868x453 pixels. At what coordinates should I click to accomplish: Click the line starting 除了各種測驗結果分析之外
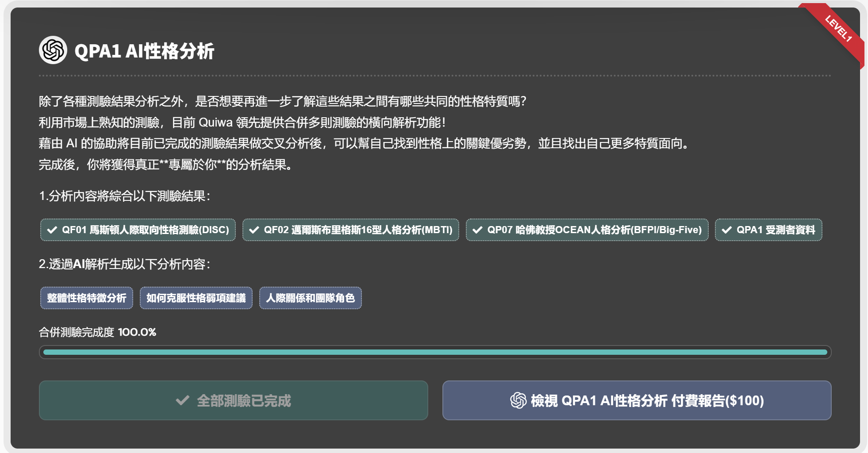[x=282, y=101]
